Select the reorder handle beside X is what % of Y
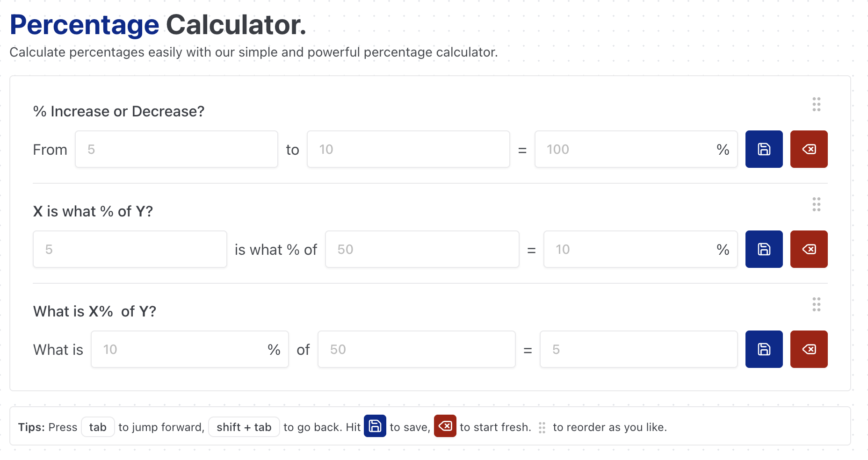The image size is (868, 460). [817, 204]
